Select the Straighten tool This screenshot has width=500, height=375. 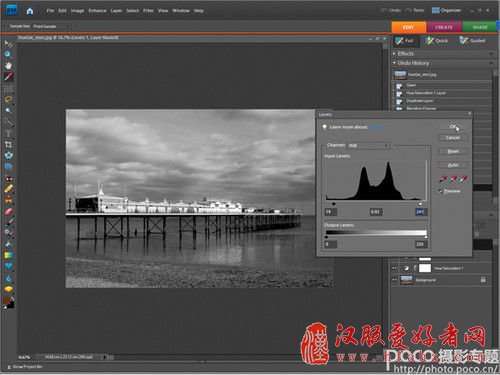pos(8,166)
